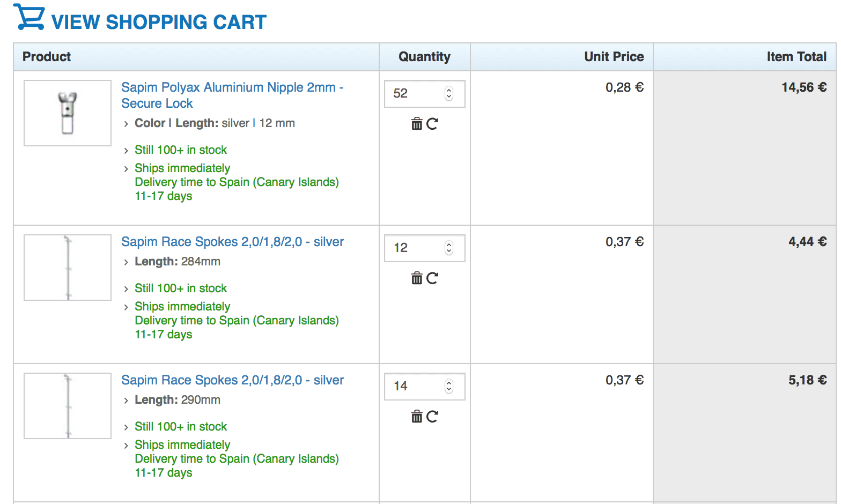
Task: Adjust quantity stepper for 284mm spokes
Action: point(449,248)
